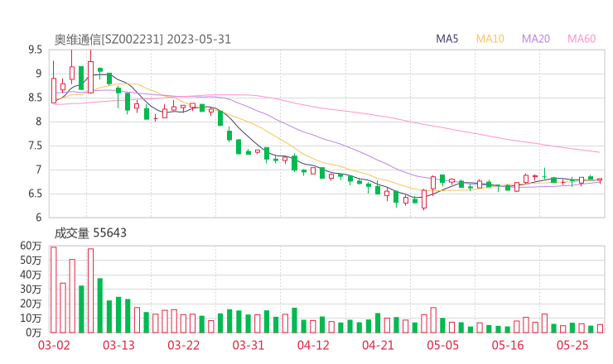Click the MA5 legend label
The width and height of the screenshot is (613, 364).
pyautogui.click(x=446, y=39)
